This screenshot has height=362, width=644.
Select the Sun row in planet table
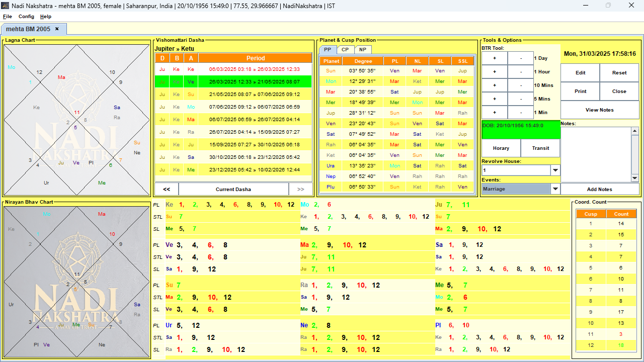tap(397, 71)
